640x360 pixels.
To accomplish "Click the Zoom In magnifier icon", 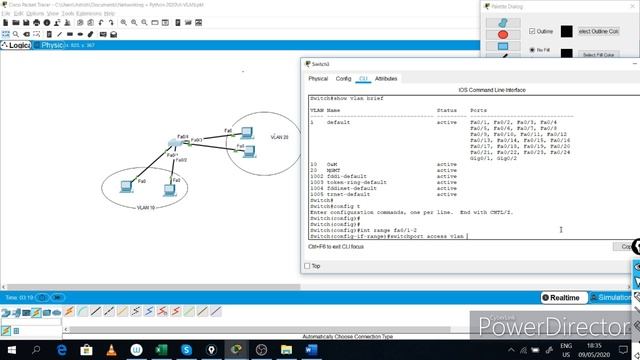I will pos(124,23).
